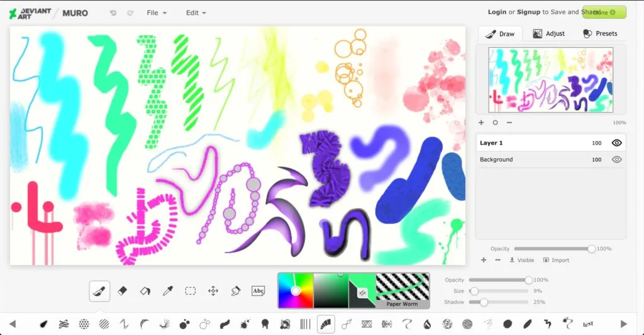This screenshot has height=335, width=644.
Task: Open the Edit dropdown menu
Action: point(196,13)
